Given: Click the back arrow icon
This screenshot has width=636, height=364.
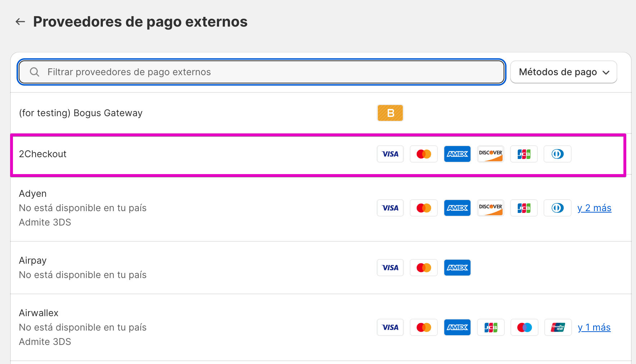Looking at the screenshot, I should (x=20, y=22).
